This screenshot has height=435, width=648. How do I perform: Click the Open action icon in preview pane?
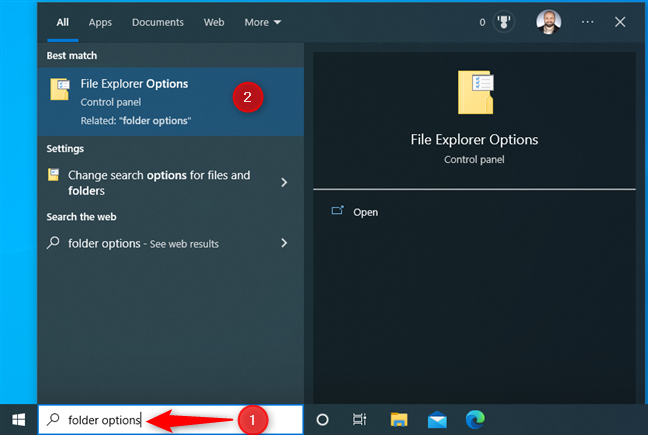(x=337, y=211)
